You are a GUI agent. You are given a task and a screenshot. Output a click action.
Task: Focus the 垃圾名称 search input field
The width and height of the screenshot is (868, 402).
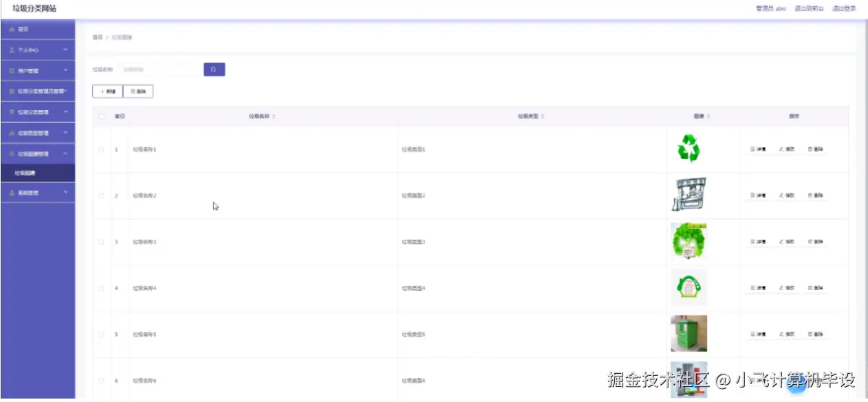160,69
